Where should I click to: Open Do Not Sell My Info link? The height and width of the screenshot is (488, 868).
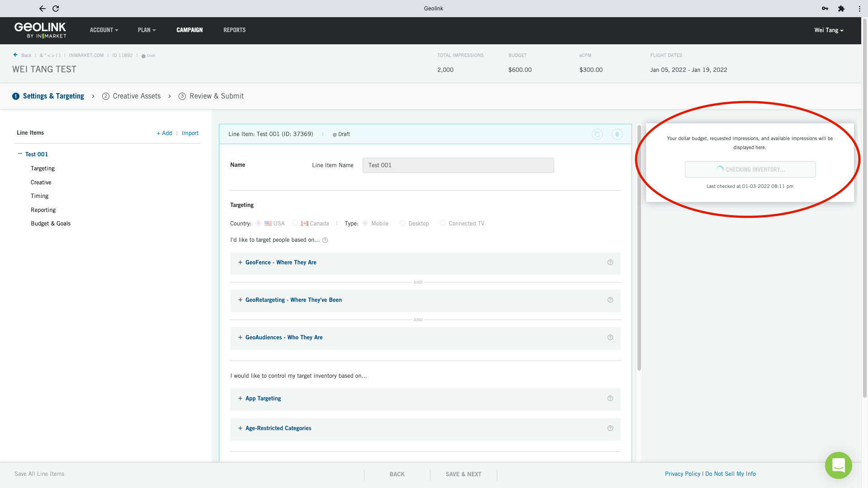pyautogui.click(x=731, y=474)
